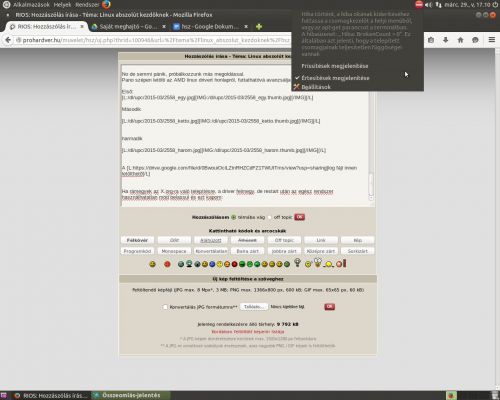The width and height of the screenshot is (500, 400).
Task: Click the Firefox address bar
Action: [153, 40]
